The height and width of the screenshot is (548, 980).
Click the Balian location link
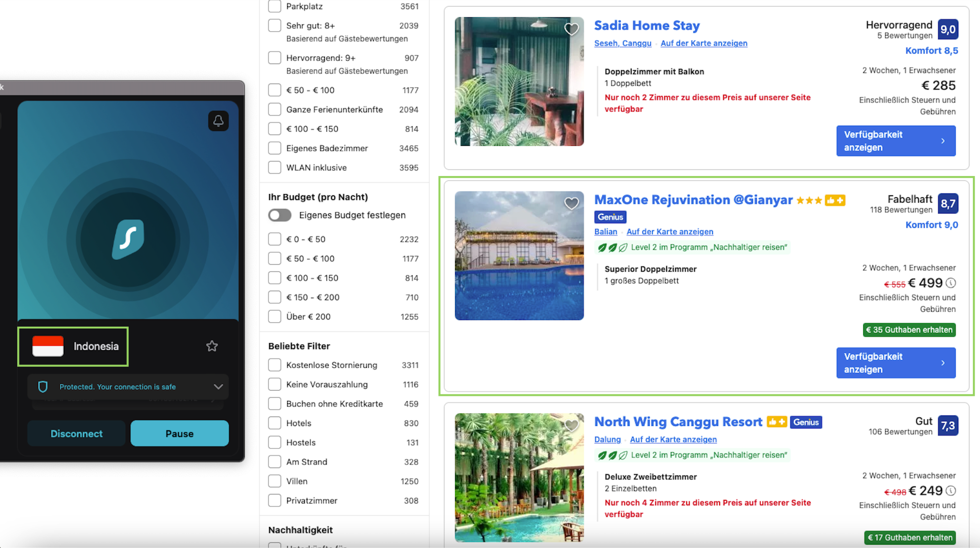click(x=606, y=231)
